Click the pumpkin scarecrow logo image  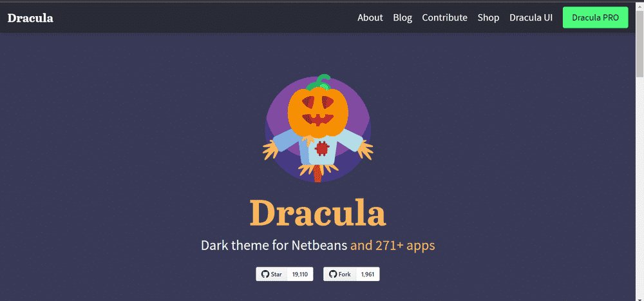318,128
